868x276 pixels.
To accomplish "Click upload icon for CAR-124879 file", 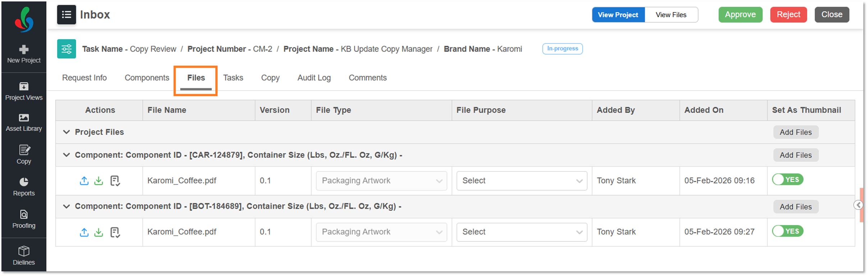I will pos(84,181).
